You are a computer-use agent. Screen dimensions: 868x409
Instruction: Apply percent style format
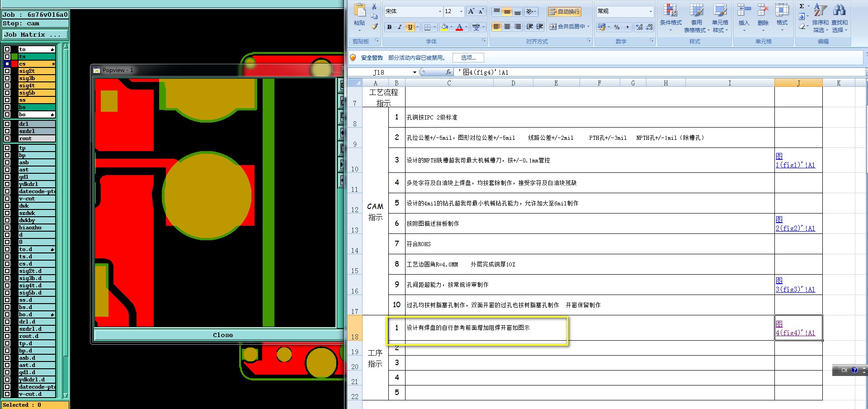pyautogui.click(x=617, y=27)
